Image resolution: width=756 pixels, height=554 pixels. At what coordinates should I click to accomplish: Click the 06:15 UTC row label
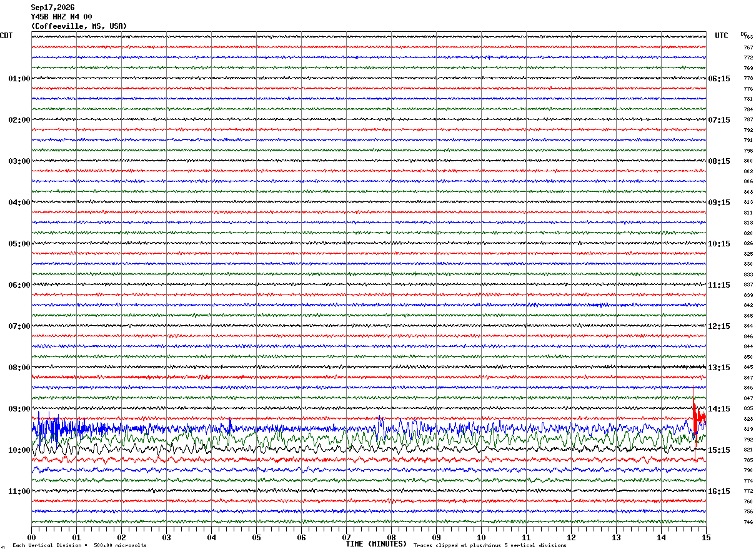[719, 79]
